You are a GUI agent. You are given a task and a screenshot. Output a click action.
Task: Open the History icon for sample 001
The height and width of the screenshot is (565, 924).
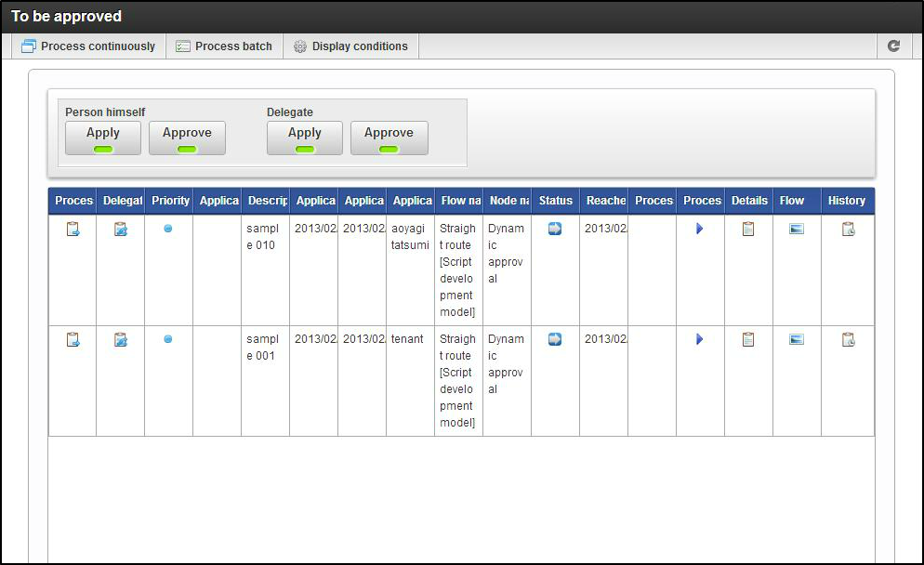point(847,339)
